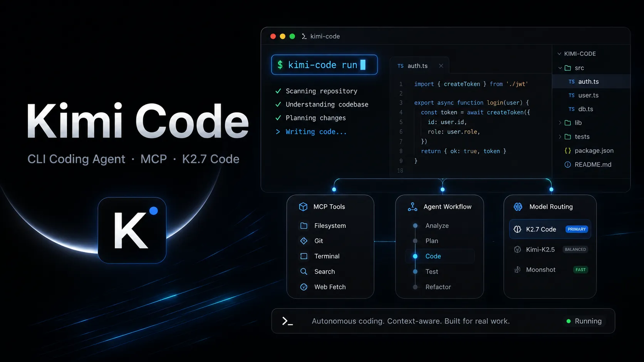The image size is (644, 362).
Task: Click the FAST badge on Moonshot
Action: [580, 270]
